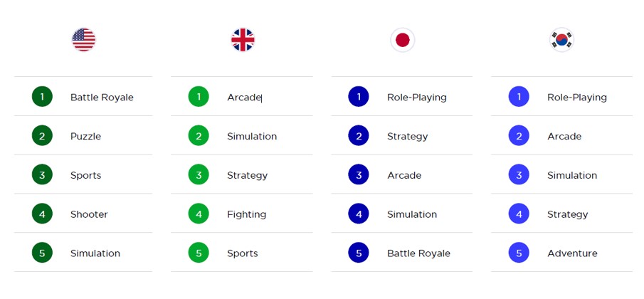The height and width of the screenshot is (299, 644).
Task: Click rank 1 badge beside Battle Royale
Action: [x=42, y=97]
